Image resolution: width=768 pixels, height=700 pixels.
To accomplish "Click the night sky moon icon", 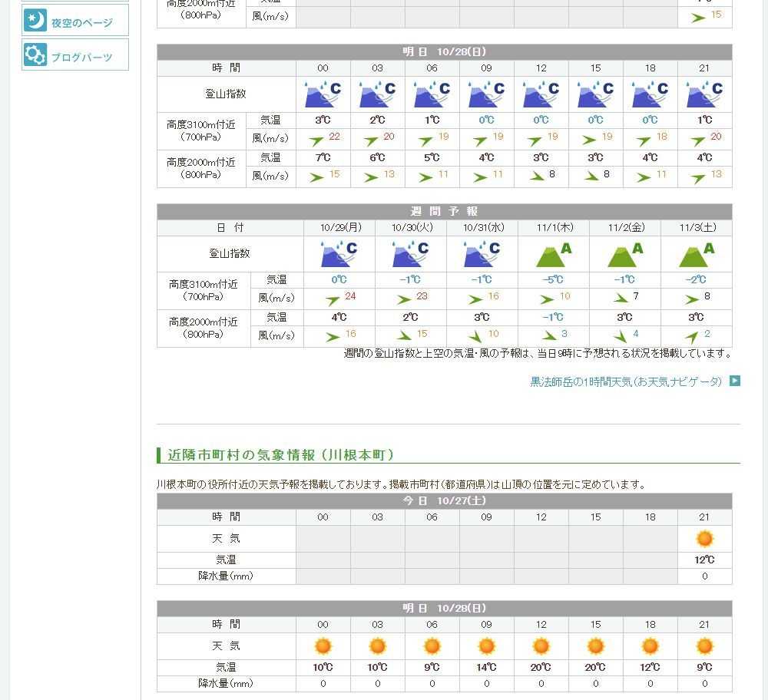I will tap(35, 21).
